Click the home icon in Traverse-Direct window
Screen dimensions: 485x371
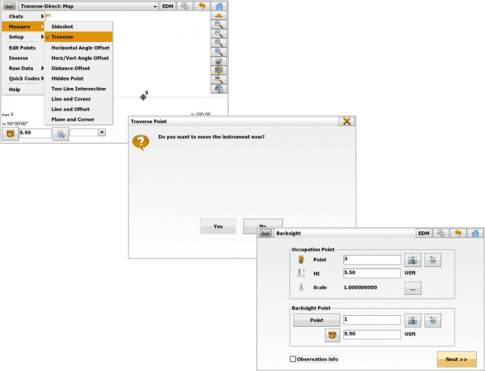[x=219, y=6]
